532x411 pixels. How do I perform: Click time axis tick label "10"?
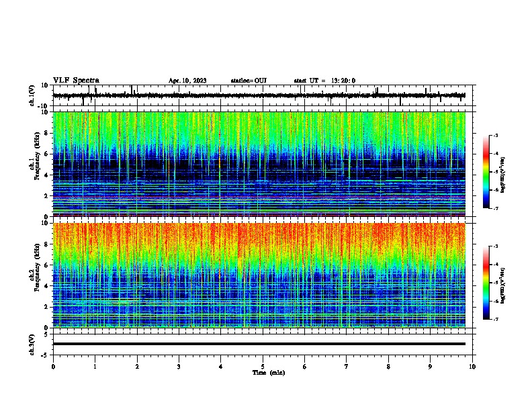(x=472, y=367)
